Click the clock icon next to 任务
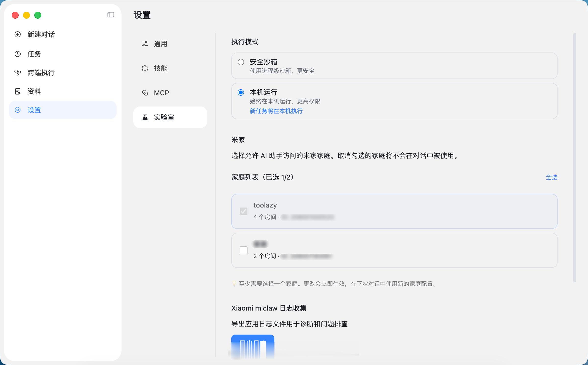The image size is (588, 365). 18,54
